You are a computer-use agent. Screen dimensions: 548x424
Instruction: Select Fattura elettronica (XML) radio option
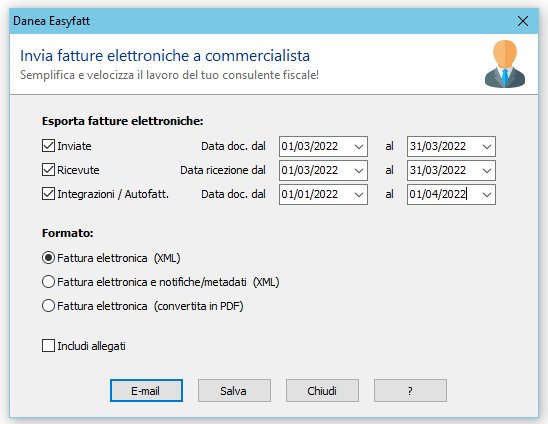click(48, 258)
